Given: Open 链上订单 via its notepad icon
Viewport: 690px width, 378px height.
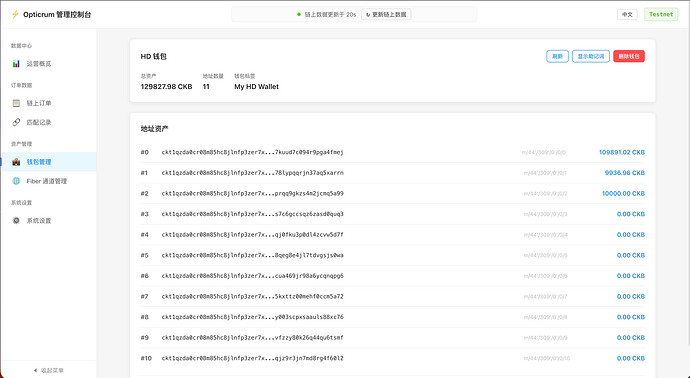Looking at the screenshot, I should 16,103.
